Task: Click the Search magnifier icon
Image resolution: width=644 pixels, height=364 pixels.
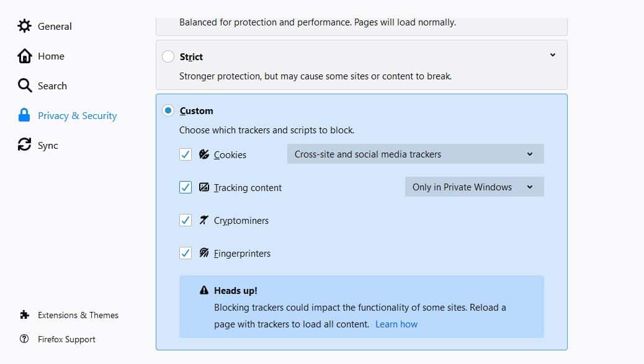Action: pyautogui.click(x=24, y=86)
